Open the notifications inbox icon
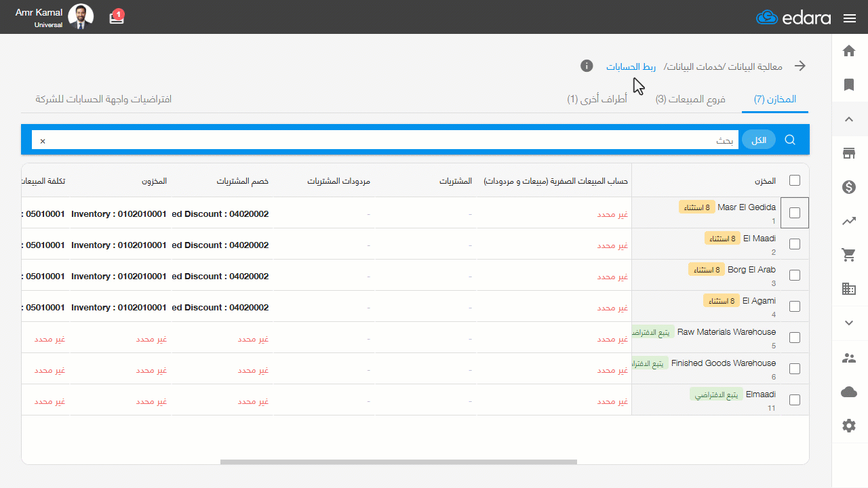The image size is (868, 488). pyautogui.click(x=117, y=17)
